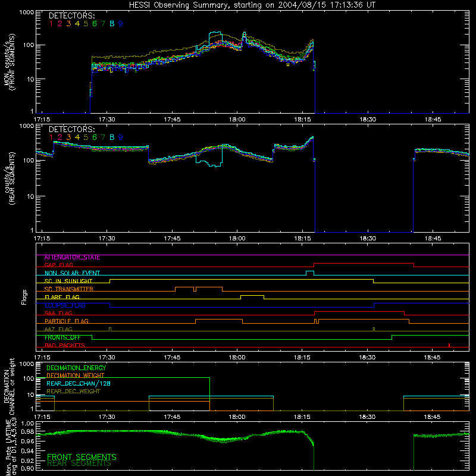Select detector 7 in rear segments legend
Image resolution: width=476 pixels, height=476 pixels.
click(x=103, y=137)
